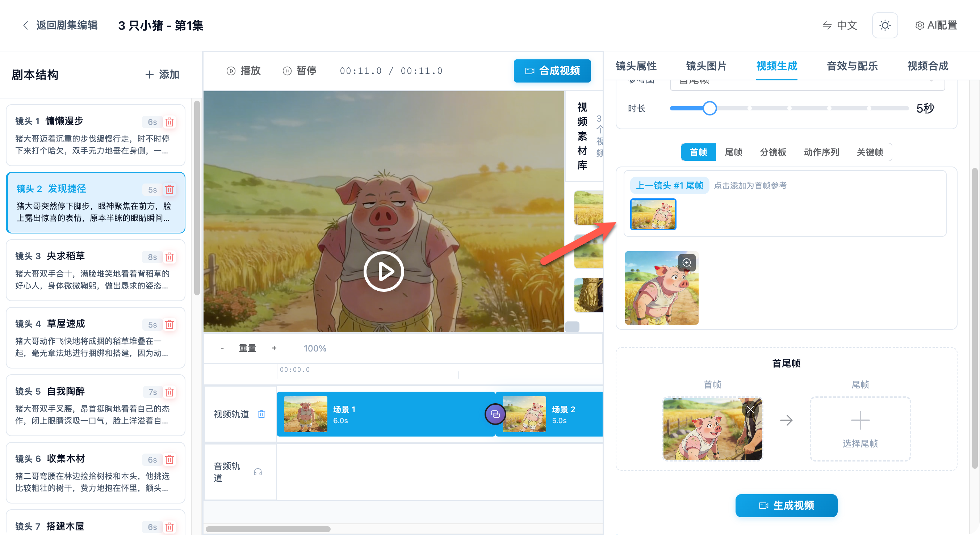
Task: Delete shot 1 with trash icon
Action: click(x=170, y=122)
